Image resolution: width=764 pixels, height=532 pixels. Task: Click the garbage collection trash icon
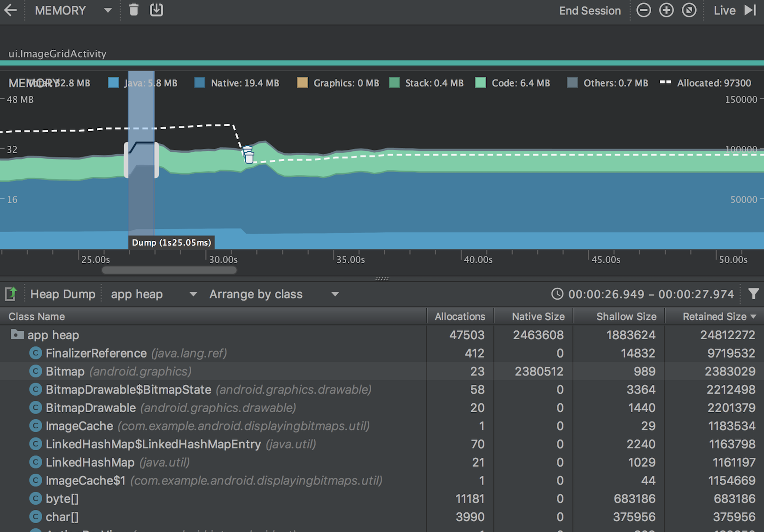coord(134,10)
